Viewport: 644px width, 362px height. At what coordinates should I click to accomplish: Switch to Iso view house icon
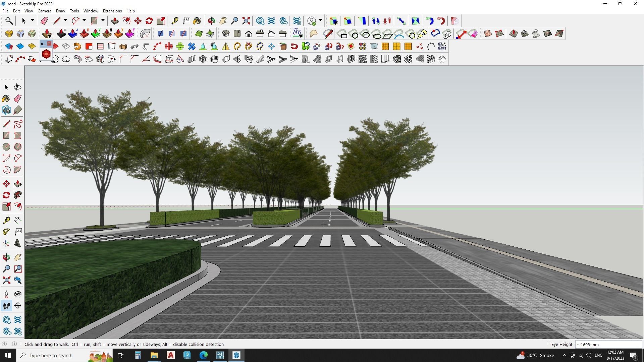coord(226,34)
